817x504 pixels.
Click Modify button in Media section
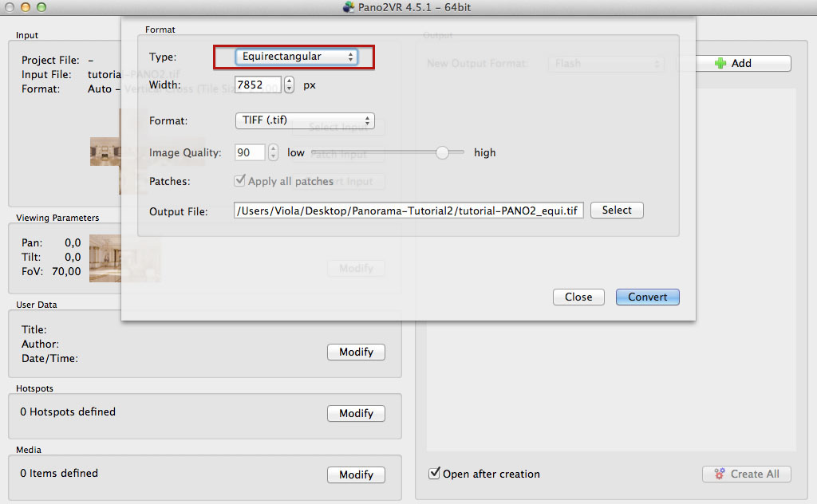pyautogui.click(x=357, y=474)
